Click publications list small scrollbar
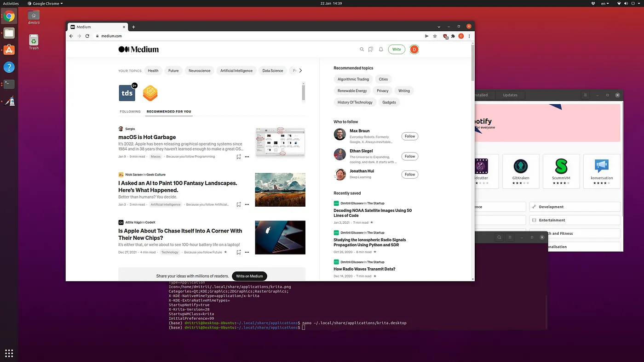The width and height of the screenshot is (644, 362). coord(303,92)
